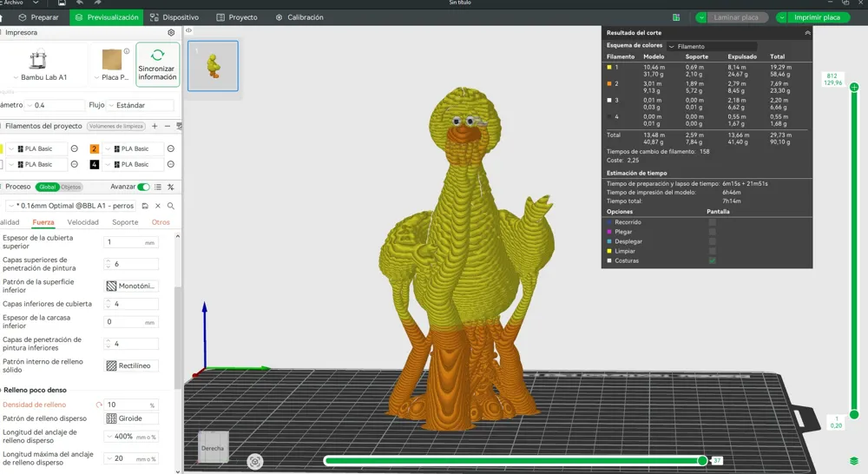Open the Esquema de colores Filamento dropdown
Viewport: 868px width, 474px height.
pyautogui.click(x=712, y=47)
